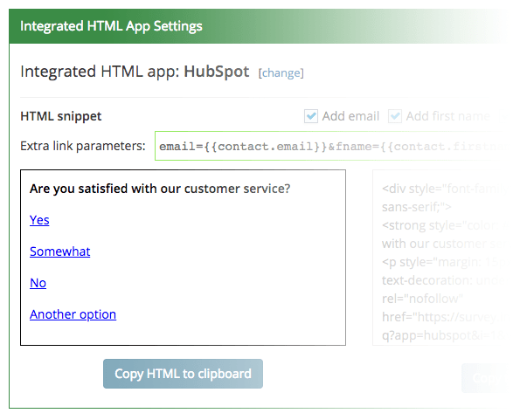
Task: Click the Somewhat survey answer link
Action: point(60,251)
